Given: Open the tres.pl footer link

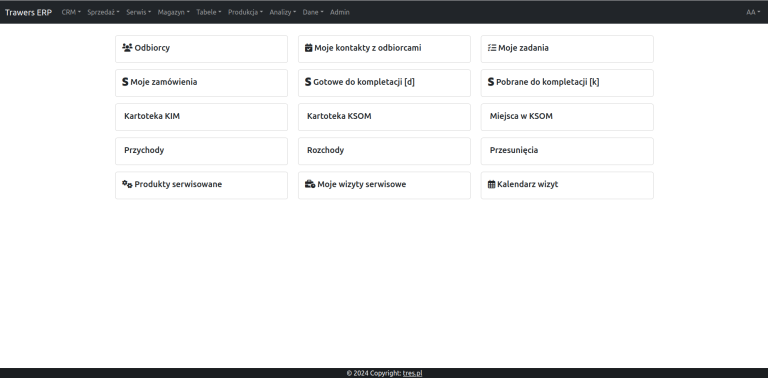Looking at the screenshot, I should click(x=412, y=373).
